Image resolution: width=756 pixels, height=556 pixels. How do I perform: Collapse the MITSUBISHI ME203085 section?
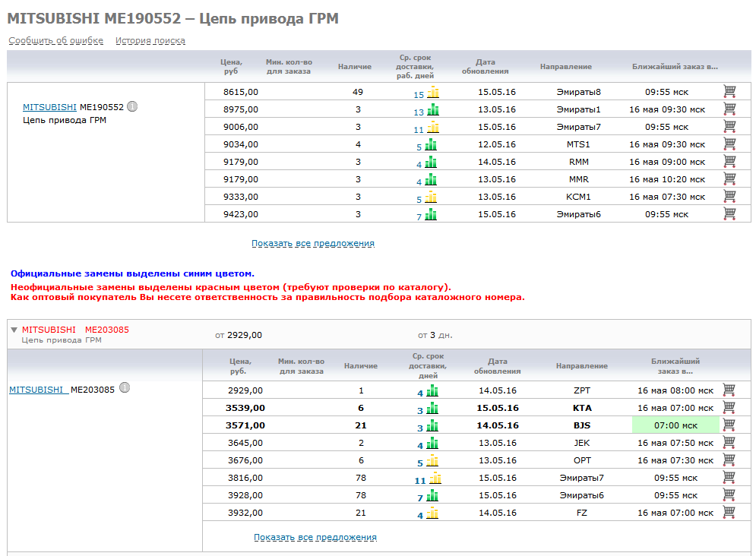coord(14,330)
